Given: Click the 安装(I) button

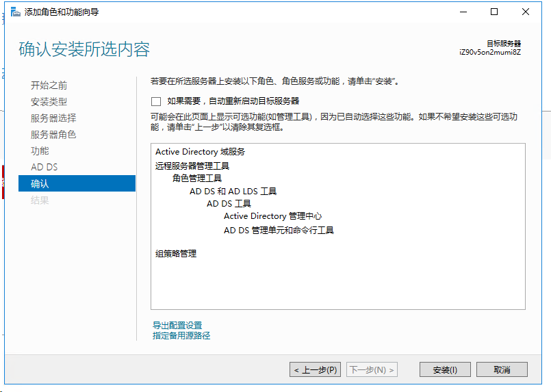Looking at the screenshot, I should [445, 369].
